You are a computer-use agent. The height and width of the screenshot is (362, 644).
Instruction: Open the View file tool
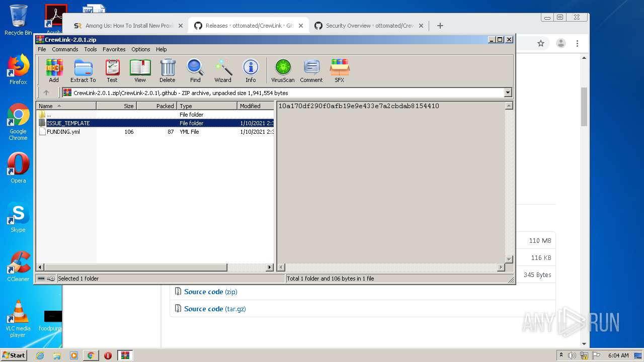(140, 71)
